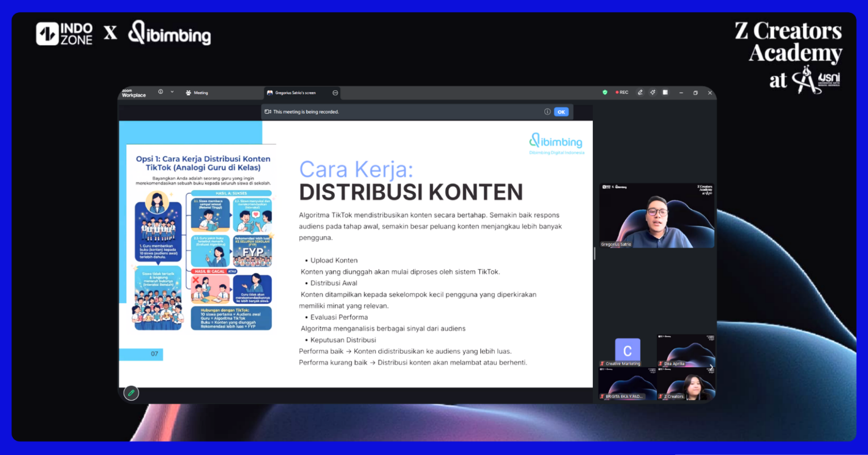
Task: Click the AI Companion sparkle icon
Action: [x=652, y=92]
